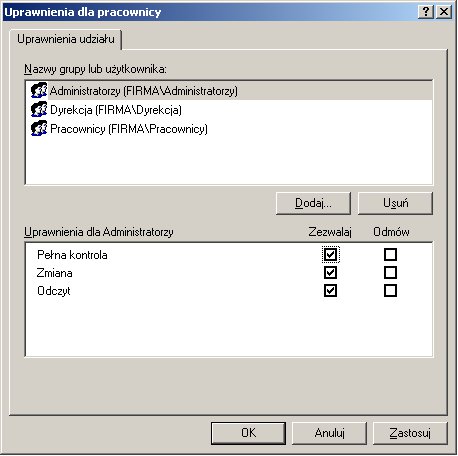Check Odmów for Odczyt
This screenshot has width=458, height=456.
pyautogui.click(x=390, y=291)
